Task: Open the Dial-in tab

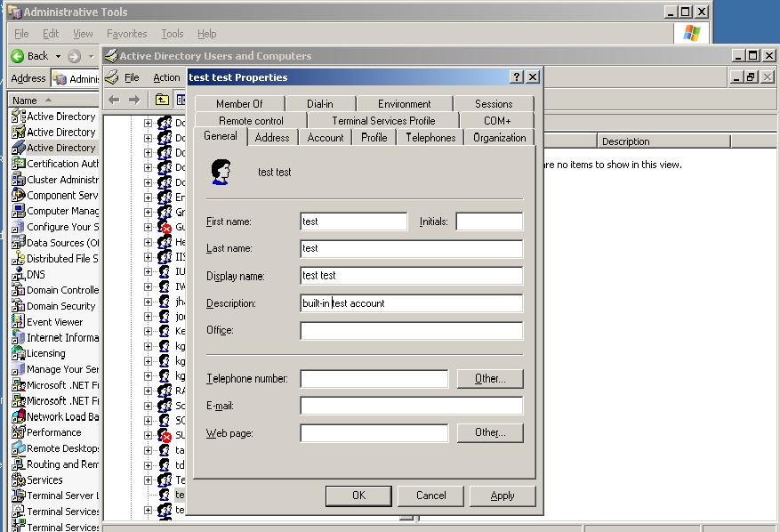Action: click(x=320, y=104)
